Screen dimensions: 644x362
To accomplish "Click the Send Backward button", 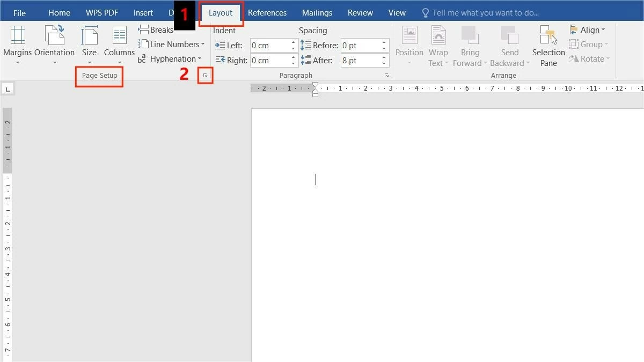I will [509, 45].
